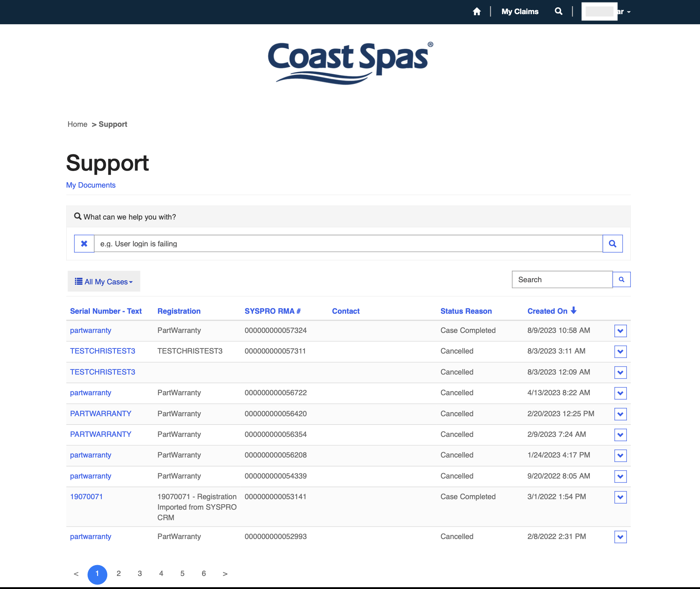Go to next page with > arrow
Screen dimensions: 700x589
point(225,574)
